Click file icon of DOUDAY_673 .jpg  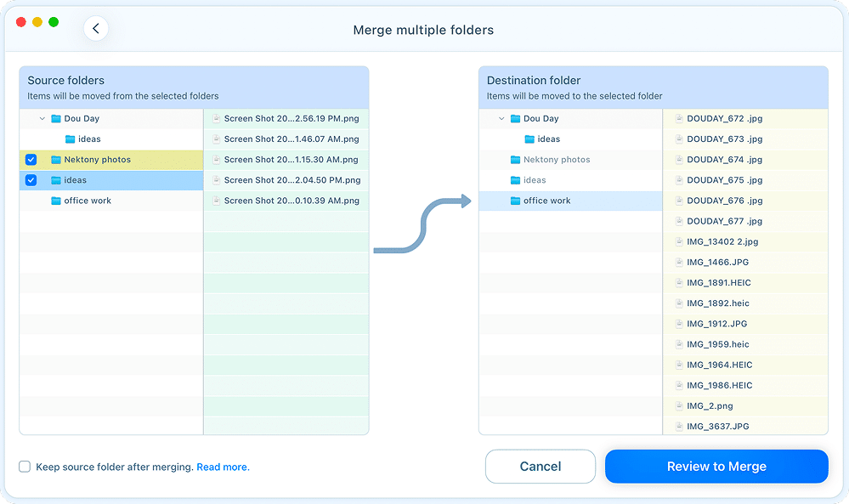pos(679,139)
